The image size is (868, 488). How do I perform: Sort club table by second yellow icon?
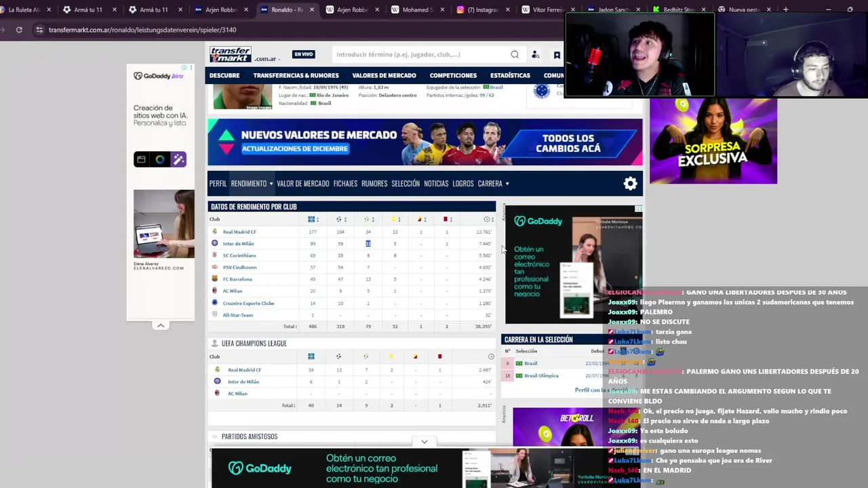(420, 220)
